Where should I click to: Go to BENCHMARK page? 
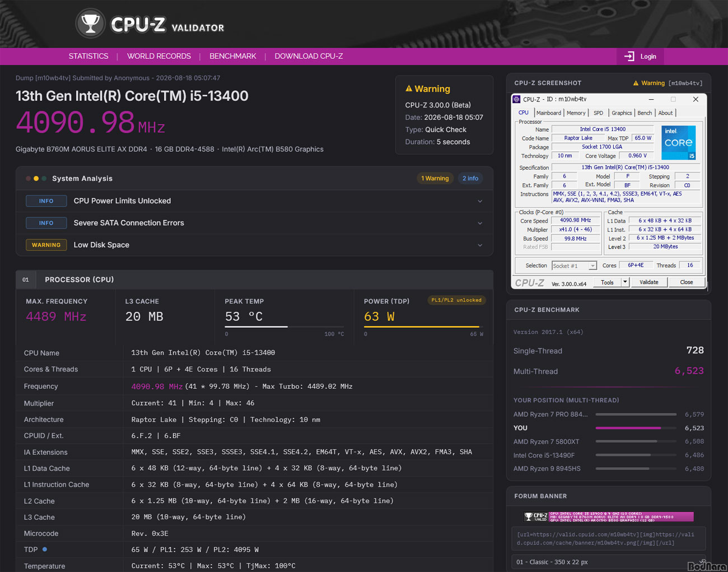coord(233,56)
